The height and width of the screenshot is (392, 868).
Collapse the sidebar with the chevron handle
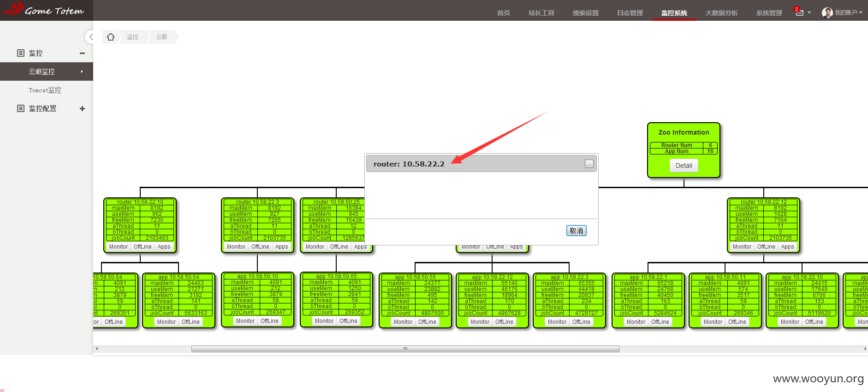(90, 37)
